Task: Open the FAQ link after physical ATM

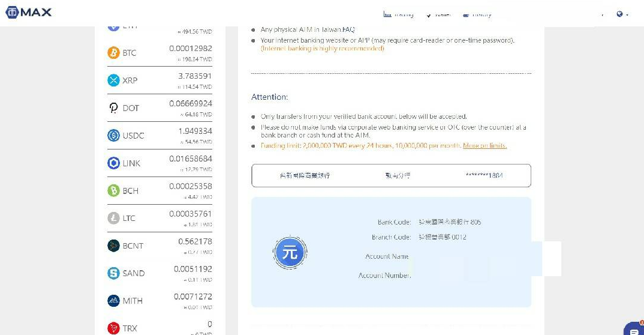Action: 348,29
